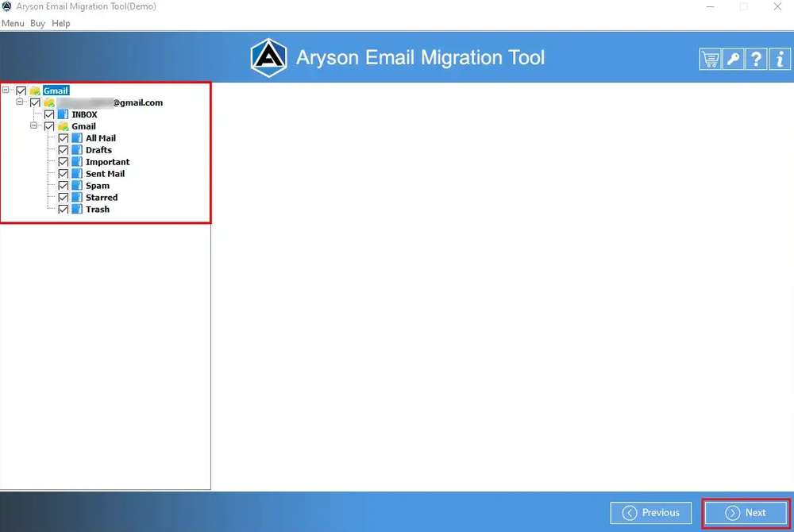Screen dimensions: 794x532
Task: Uncheck the All Mail checkbox
Action: click(64, 138)
